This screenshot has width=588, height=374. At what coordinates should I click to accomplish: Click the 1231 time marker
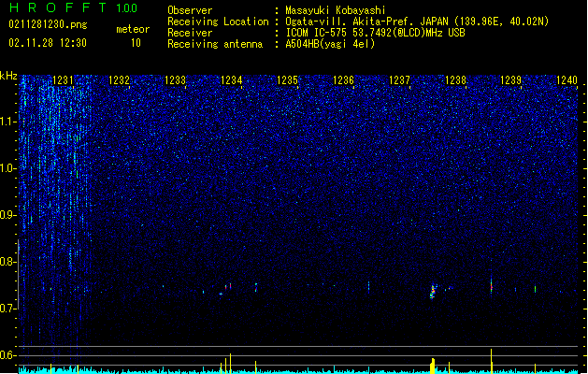pos(63,80)
